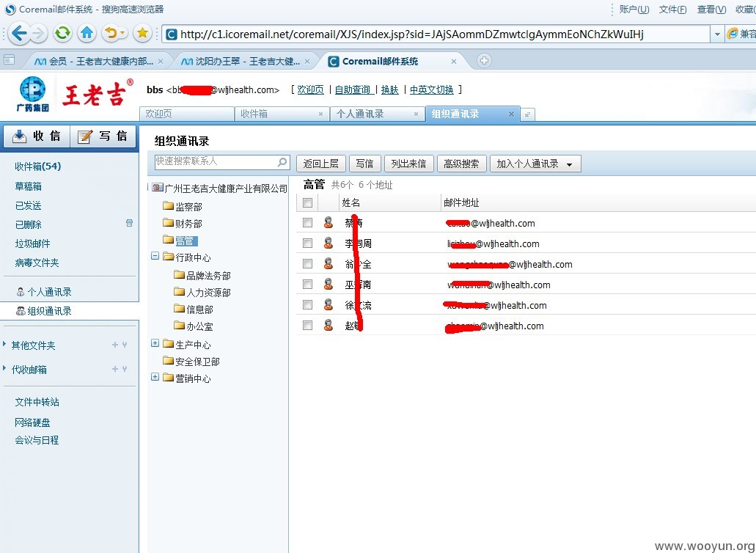Click the 安全保卫部 folder icon

pyautogui.click(x=168, y=361)
